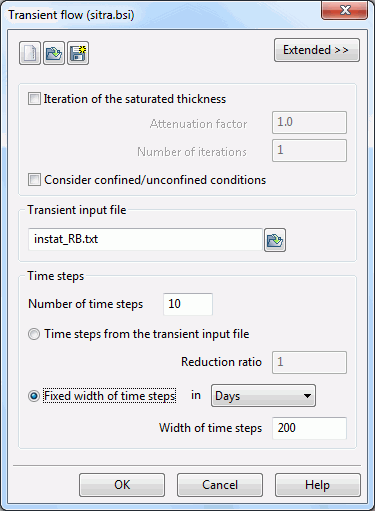Click the Cancel button
This screenshot has width=375, height=511.
point(220,485)
